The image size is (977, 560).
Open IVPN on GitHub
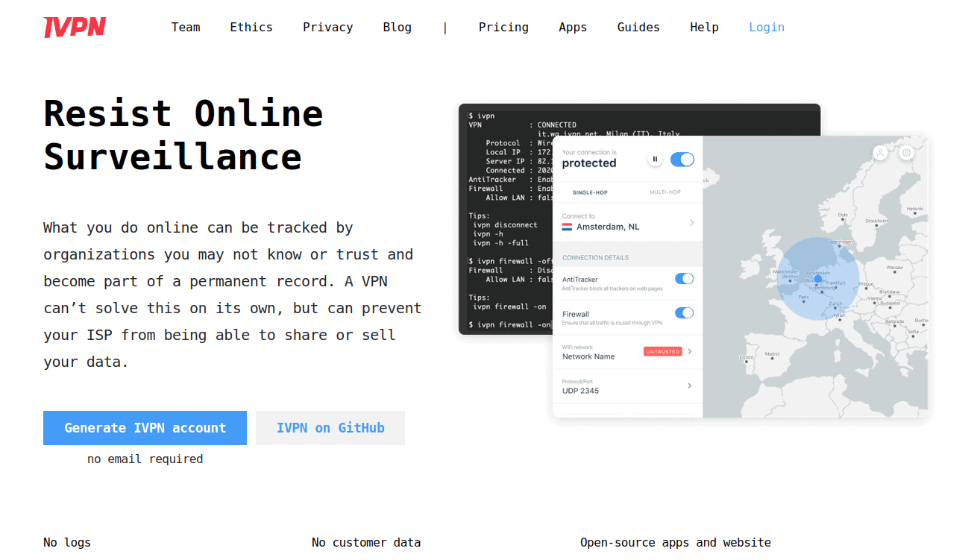coord(330,428)
